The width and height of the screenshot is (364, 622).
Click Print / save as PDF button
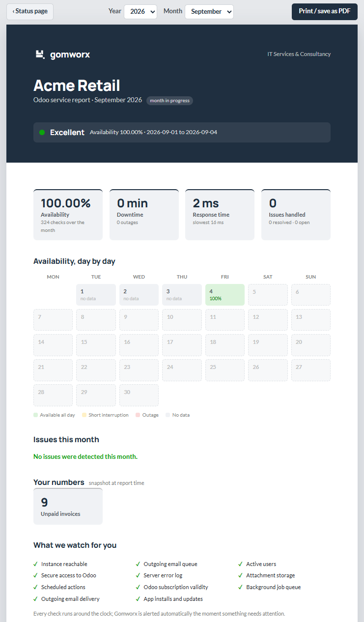pos(325,11)
